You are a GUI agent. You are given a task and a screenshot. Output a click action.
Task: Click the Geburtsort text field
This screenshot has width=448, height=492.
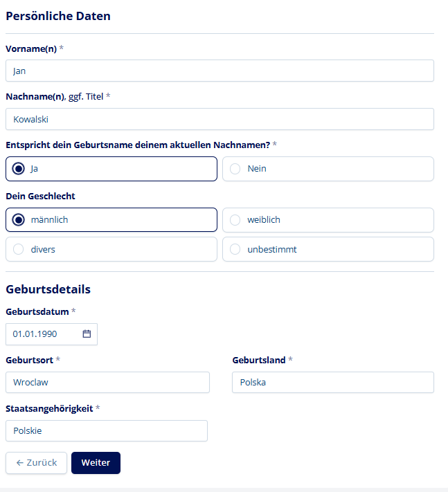[107, 382]
